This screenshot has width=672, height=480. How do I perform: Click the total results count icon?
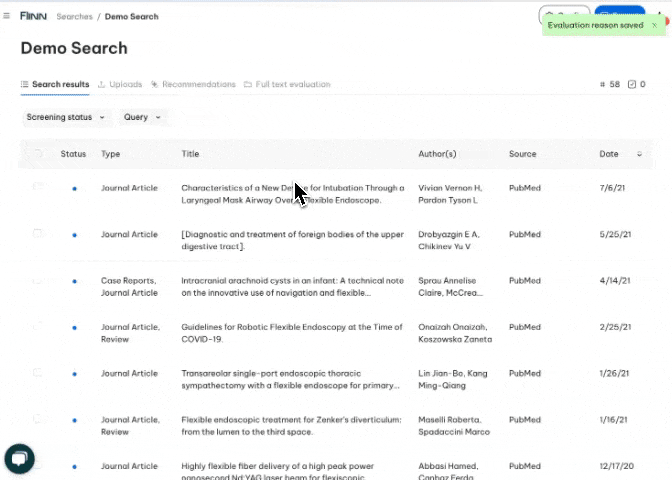click(602, 85)
